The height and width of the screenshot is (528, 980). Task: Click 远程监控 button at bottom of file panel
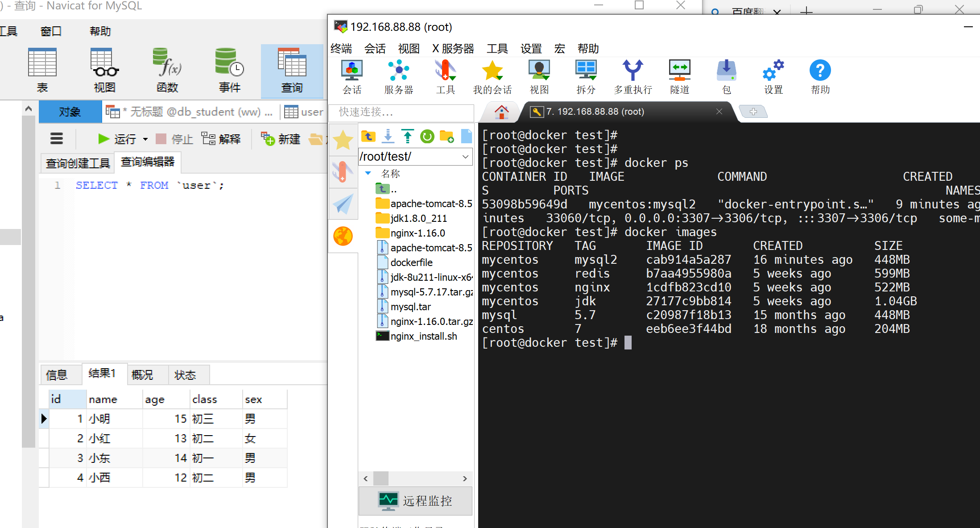(x=416, y=501)
